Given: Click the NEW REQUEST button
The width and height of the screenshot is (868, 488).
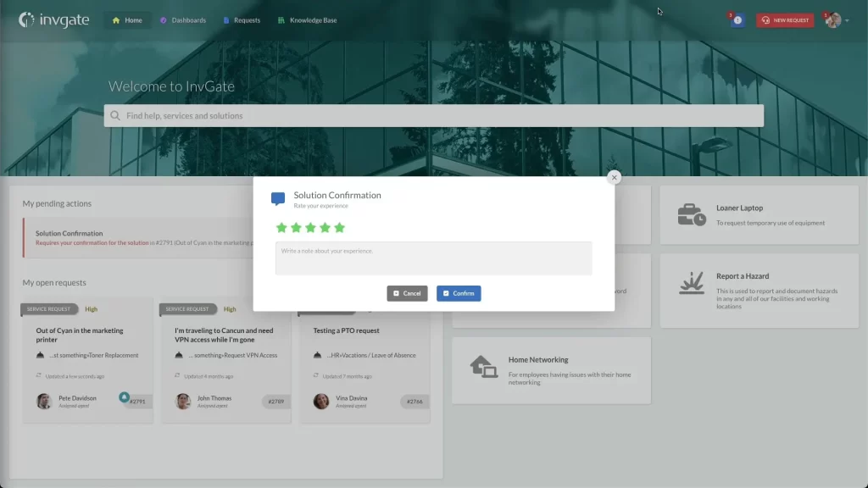Looking at the screenshot, I should click(785, 20).
